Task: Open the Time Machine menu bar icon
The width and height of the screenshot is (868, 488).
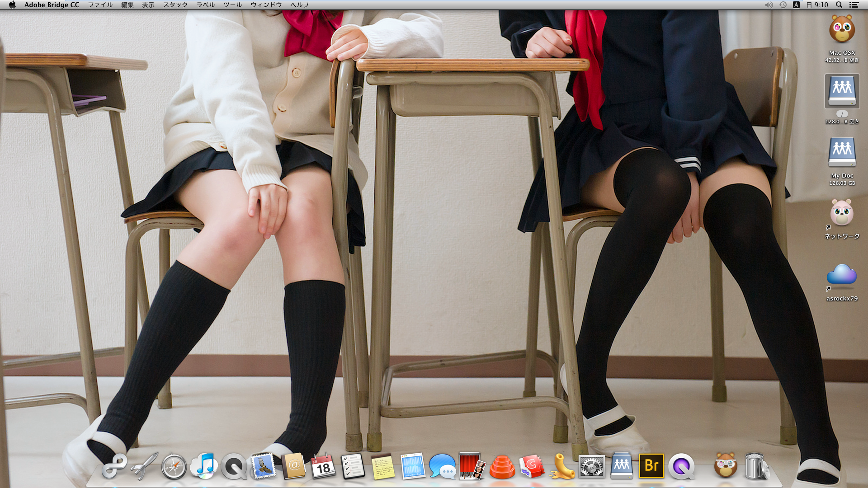Action: (783, 5)
